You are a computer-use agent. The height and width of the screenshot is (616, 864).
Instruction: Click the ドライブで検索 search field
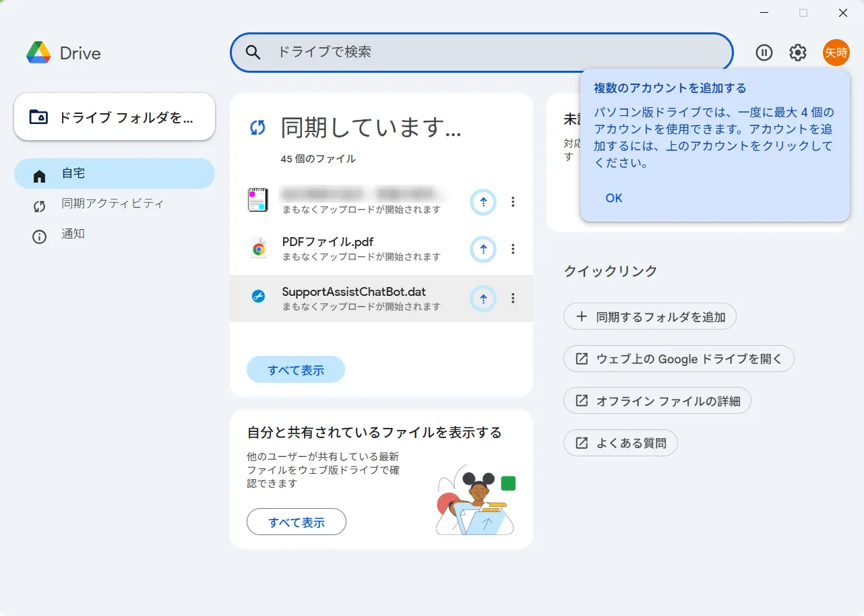pyautogui.click(x=499, y=53)
